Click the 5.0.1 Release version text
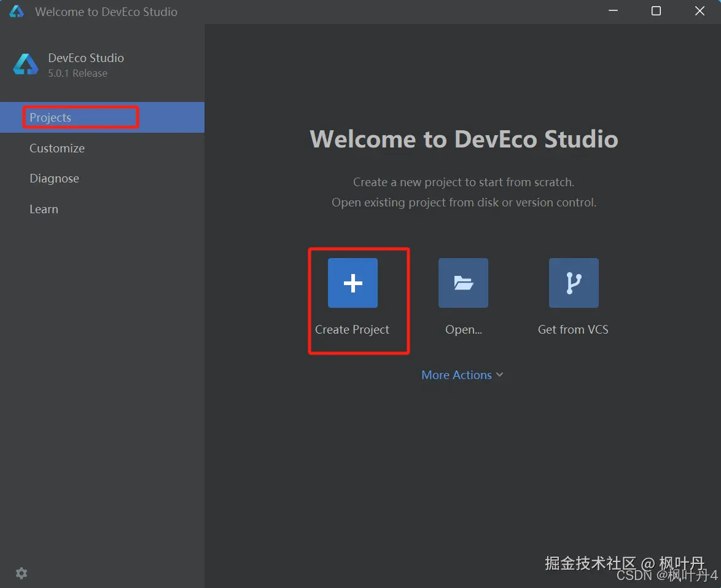 tap(78, 73)
